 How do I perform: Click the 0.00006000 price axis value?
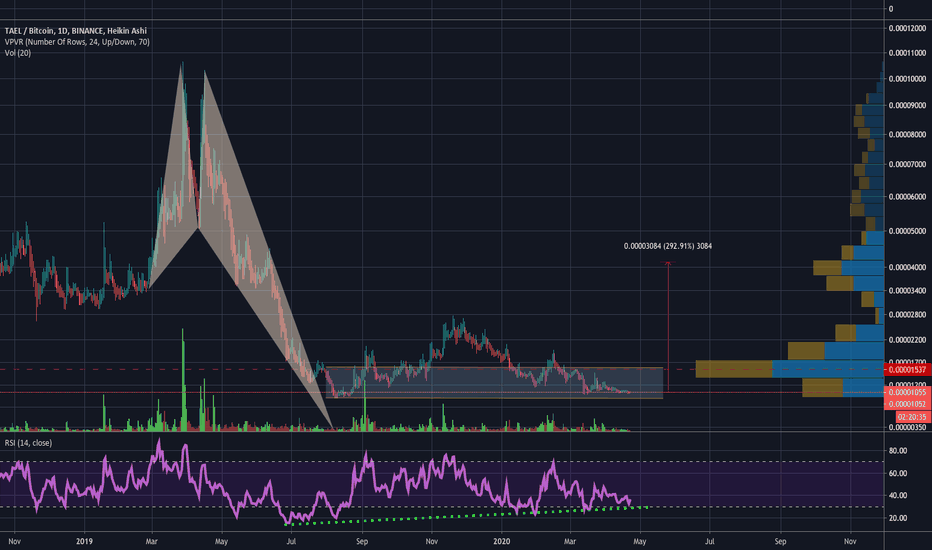point(908,197)
